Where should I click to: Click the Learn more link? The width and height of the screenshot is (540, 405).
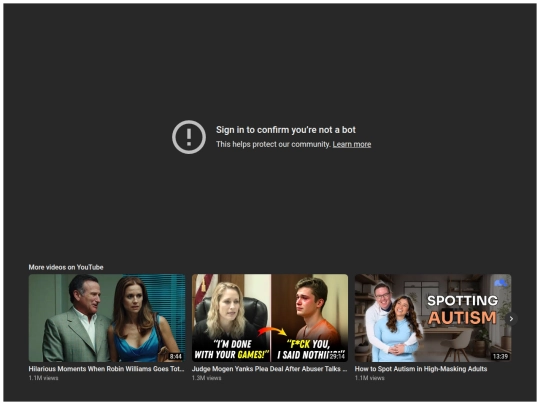(x=352, y=144)
